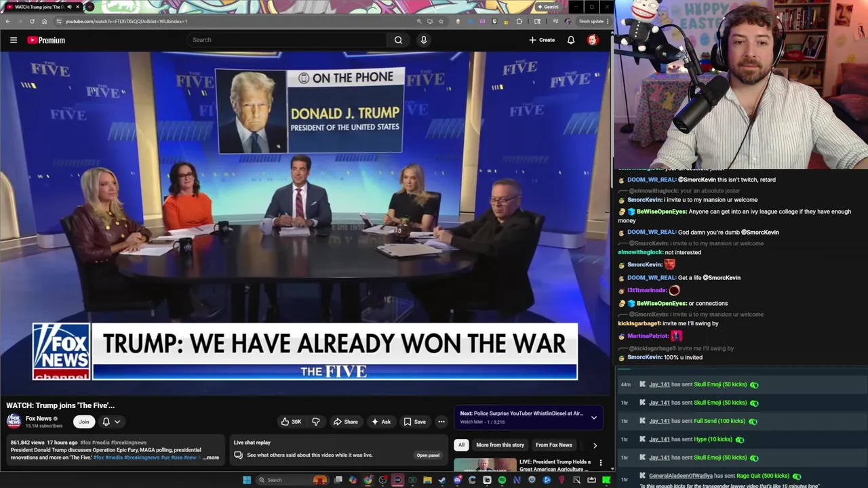868x488 pixels.
Task: Share the video
Action: click(345, 422)
